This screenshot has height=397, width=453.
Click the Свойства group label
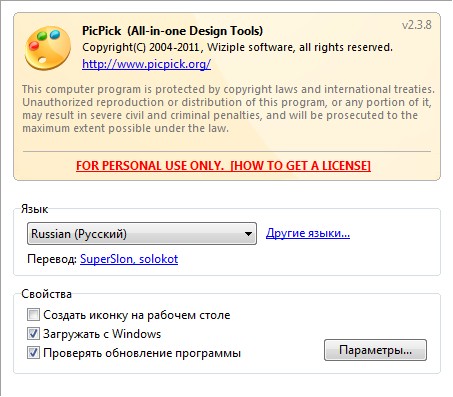tap(46, 294)
